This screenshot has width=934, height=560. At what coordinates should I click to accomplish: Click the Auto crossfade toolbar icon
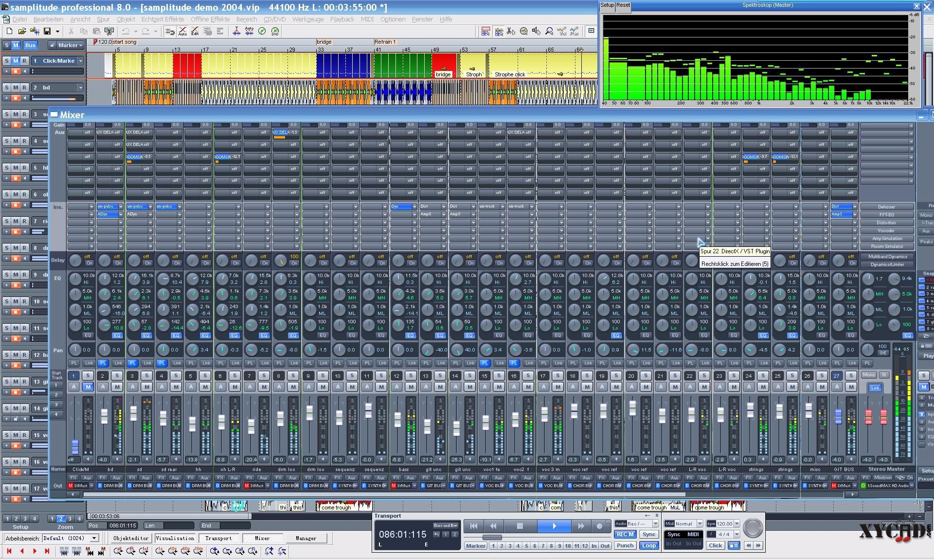tap(182, 32)
